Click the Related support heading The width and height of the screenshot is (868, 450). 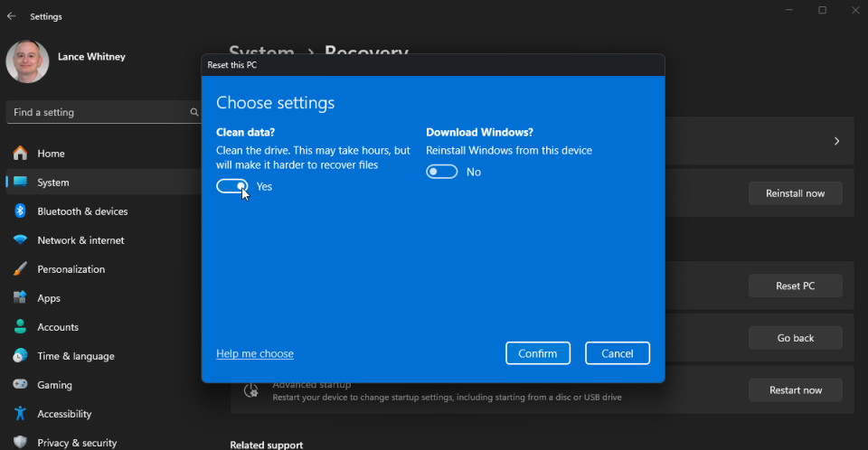coord(266,445)
